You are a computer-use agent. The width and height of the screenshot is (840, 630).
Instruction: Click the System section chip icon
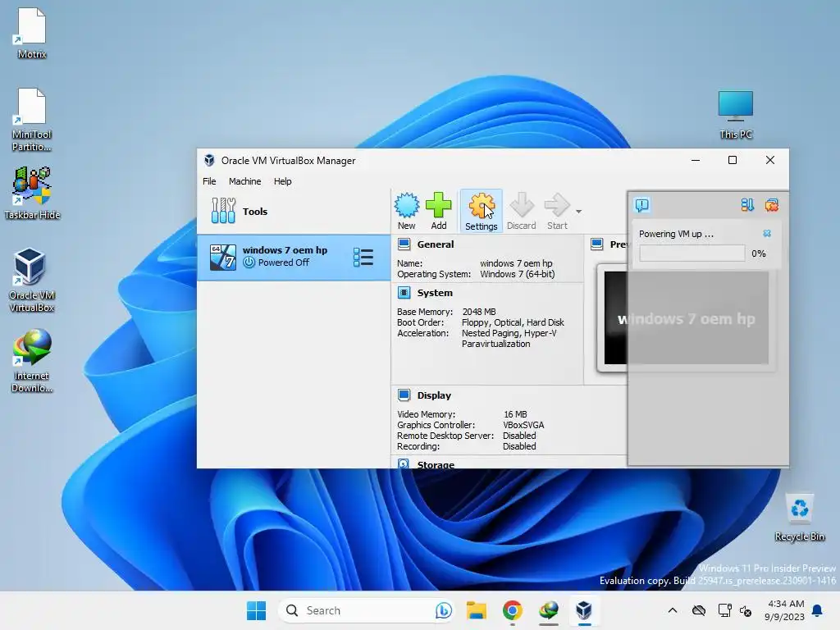pyautogui.click(x=404, y=293)
